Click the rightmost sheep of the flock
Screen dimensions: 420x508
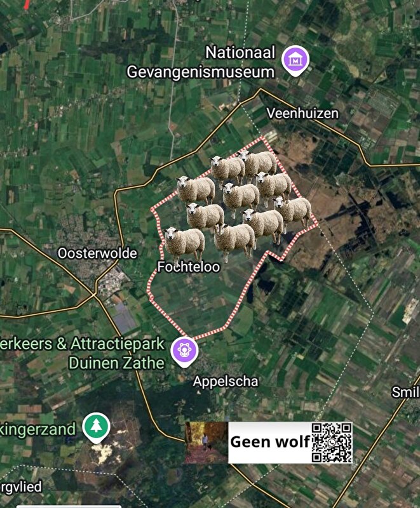pyautogui.click(x=292, y=211)
